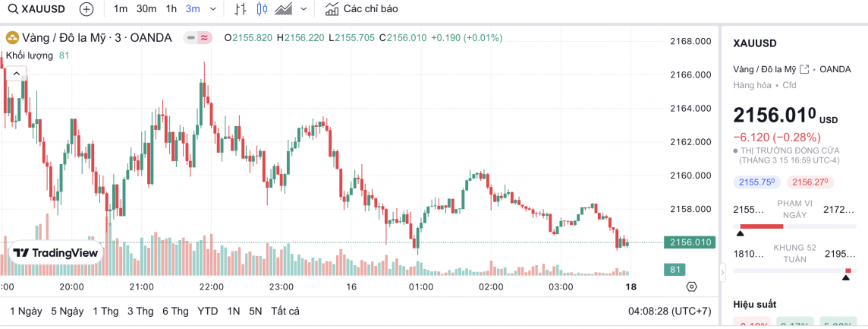This screenshot has width=868, height=329.
Task: Toggle the gray dash pill in chart legend
Action: click(x=190, y=37)
